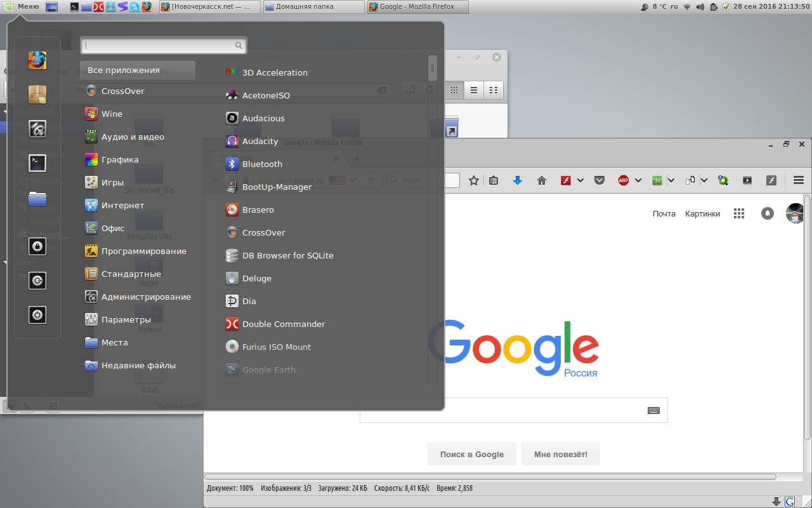This screenshot has height=508, width=812.
Task: Select "Все приложения" category
Action: coord(138,70)
